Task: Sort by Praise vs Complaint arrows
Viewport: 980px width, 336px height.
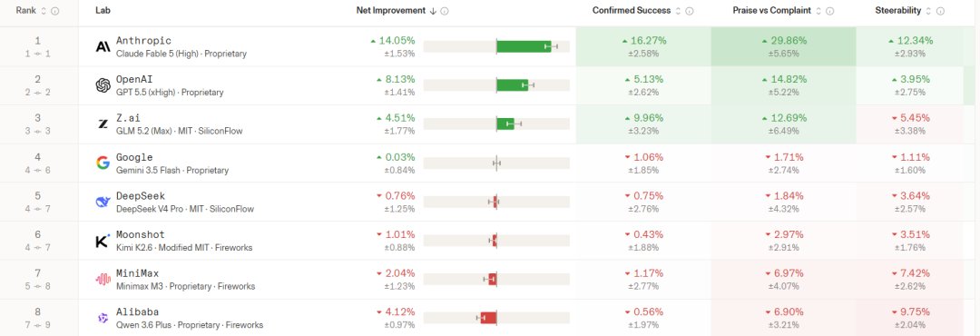Action: pos(818,11)
